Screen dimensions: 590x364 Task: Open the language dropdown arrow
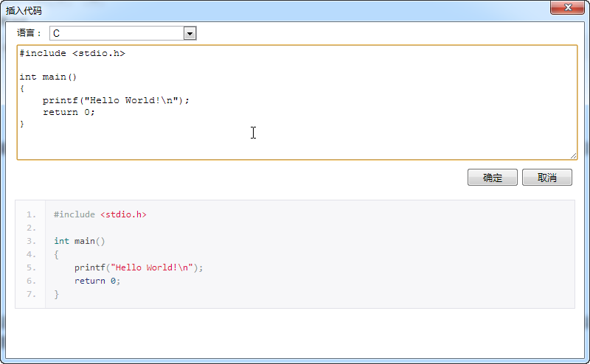[190, 33]
